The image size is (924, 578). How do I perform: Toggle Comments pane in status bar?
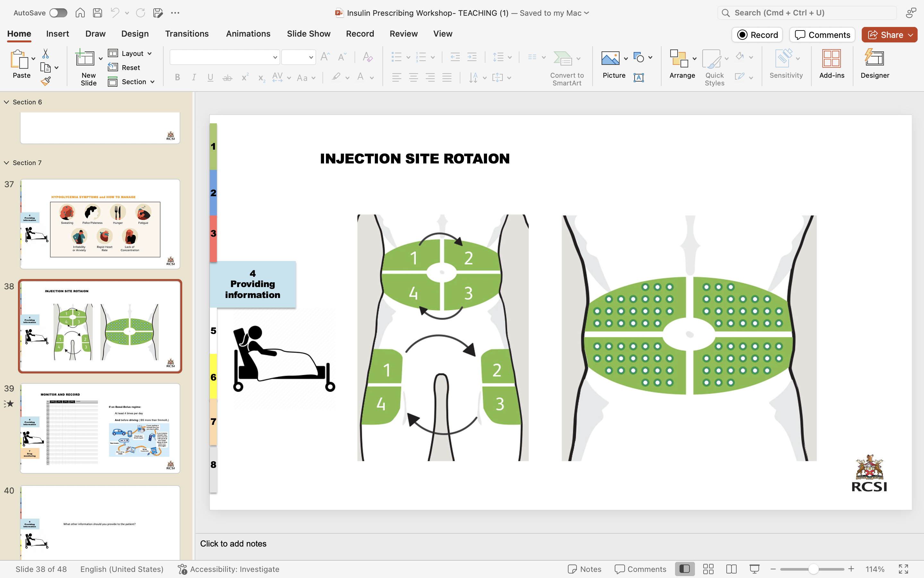(640, 569)
